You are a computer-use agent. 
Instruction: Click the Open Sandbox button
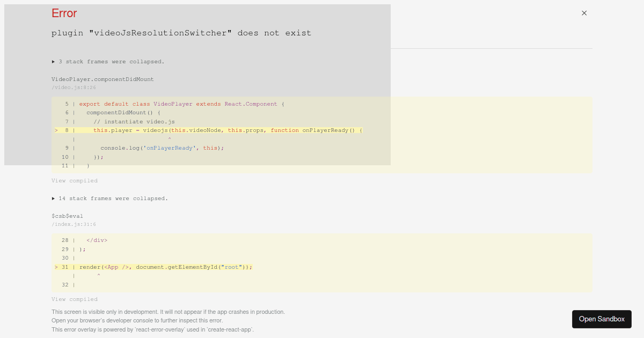coord(602,319)
